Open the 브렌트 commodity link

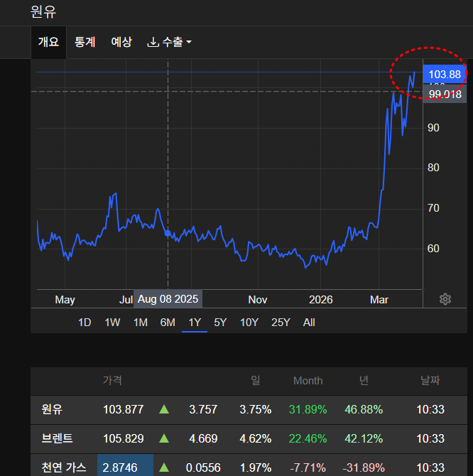pos(57,438)
